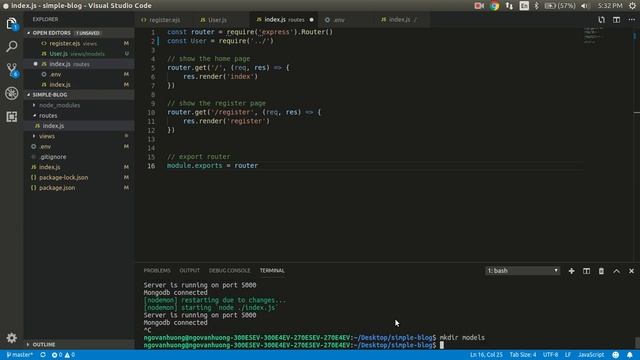The image size is (640, 360).
Task: Click the Chrome icon in system tray
Action: pos(494,6)
